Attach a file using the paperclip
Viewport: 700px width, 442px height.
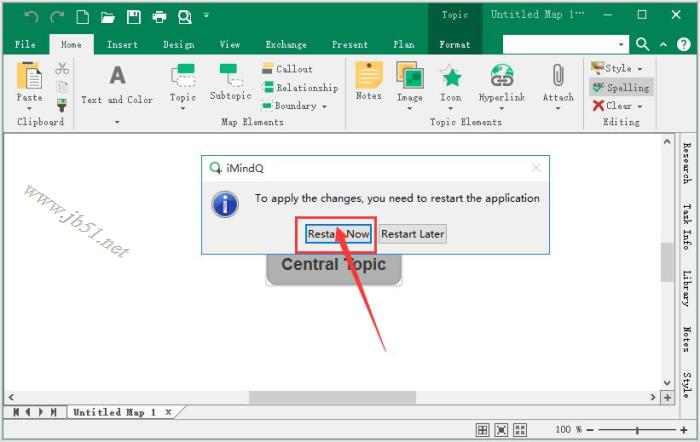tap(558, 83)
